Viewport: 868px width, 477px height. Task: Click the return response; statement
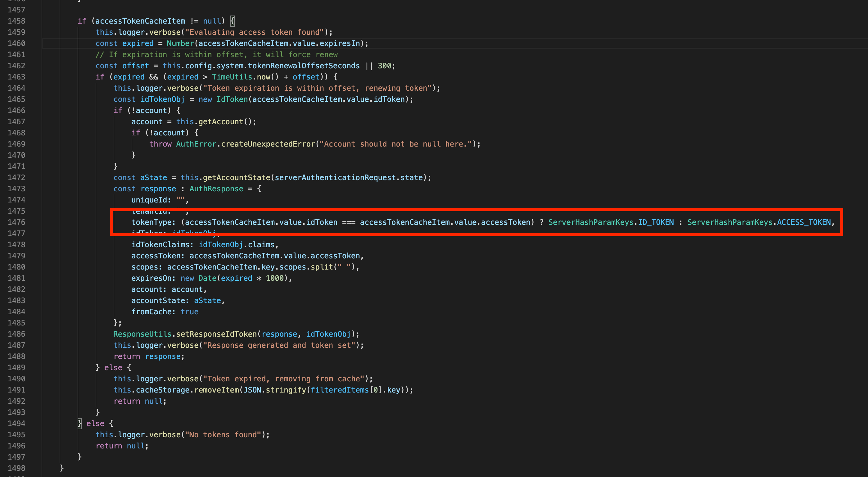148,356
